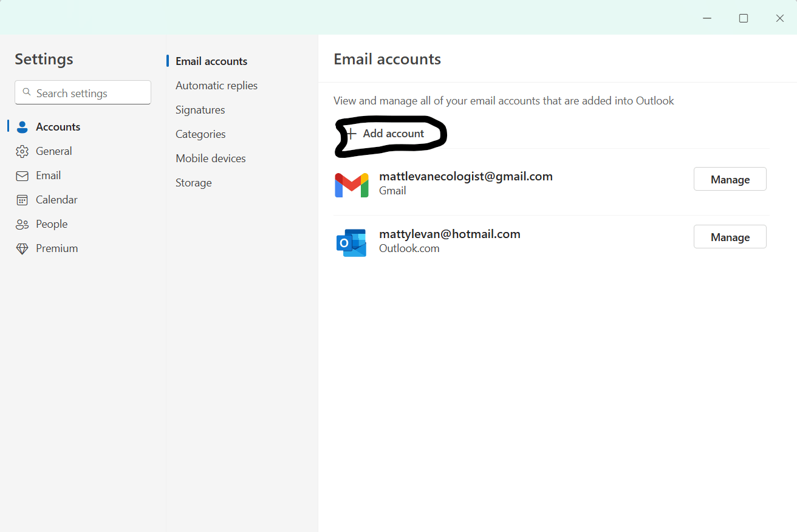View the Storage settings page

click(193, 182)
